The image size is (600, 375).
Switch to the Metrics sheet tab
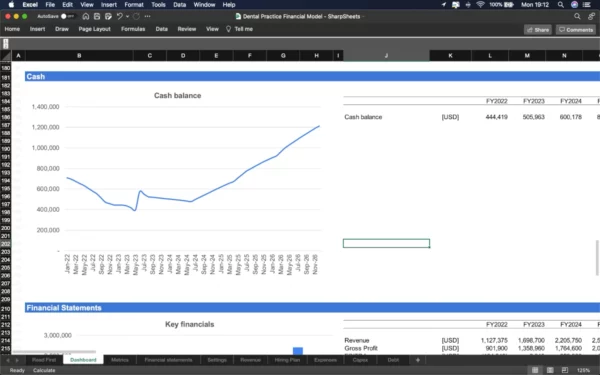pyautogui.click(x=120, y=360)
